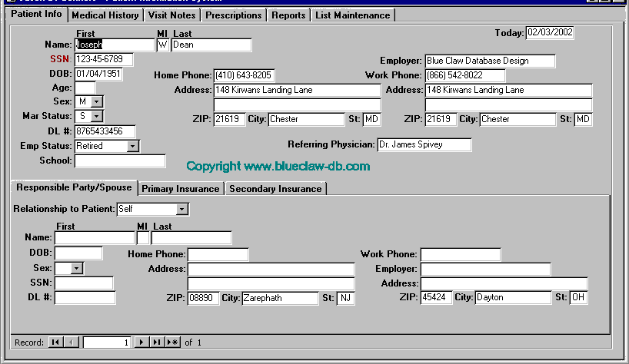
Task: Click responsible party employer Address field
Action: pyautogui.click(x=504, y=283)
